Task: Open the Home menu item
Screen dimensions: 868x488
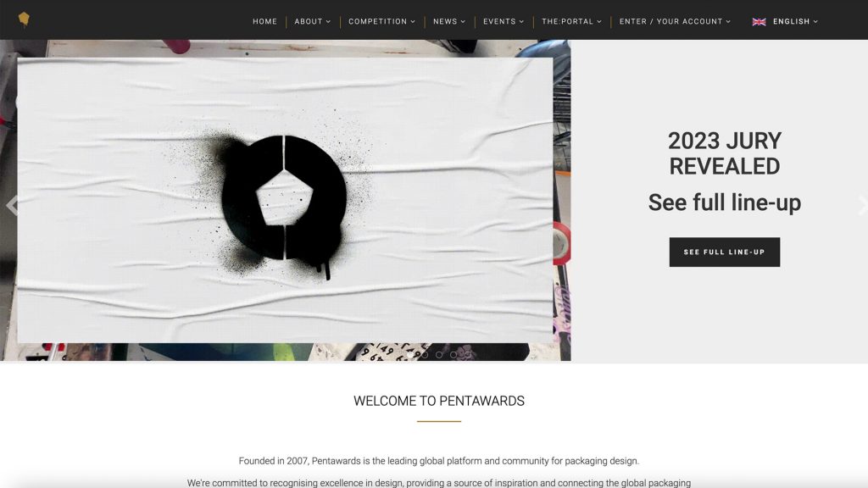Action: [264, 21]
